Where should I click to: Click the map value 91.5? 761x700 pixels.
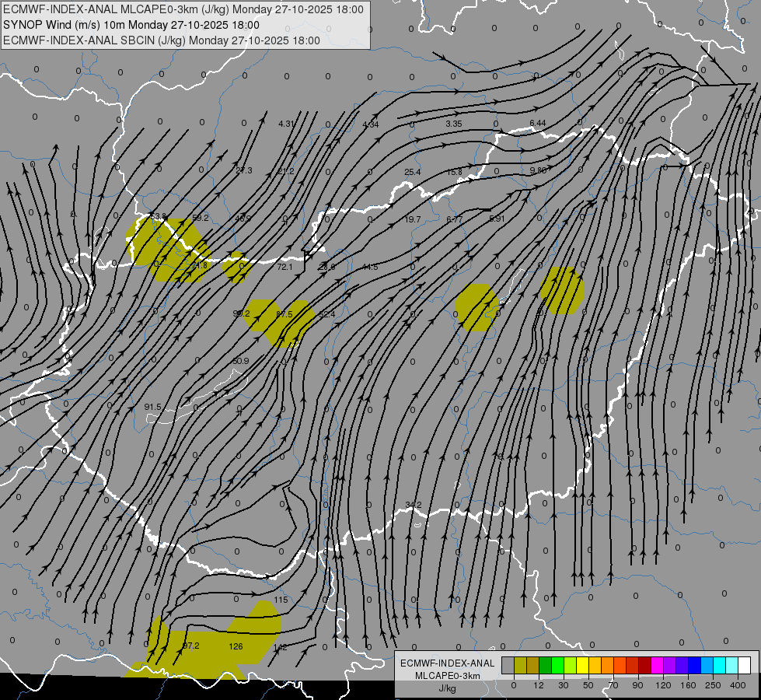[x=152, y=407]
